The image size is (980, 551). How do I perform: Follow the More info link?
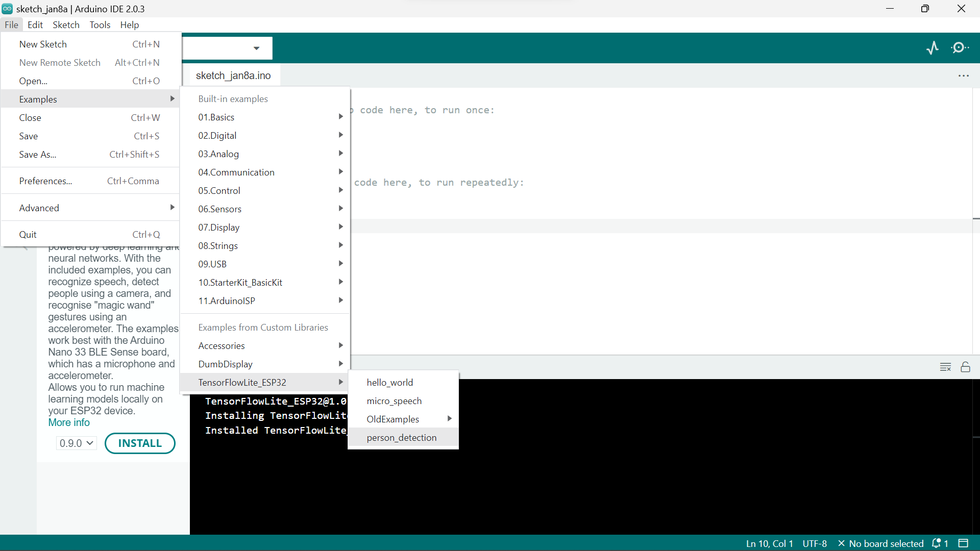coord(69,422)
